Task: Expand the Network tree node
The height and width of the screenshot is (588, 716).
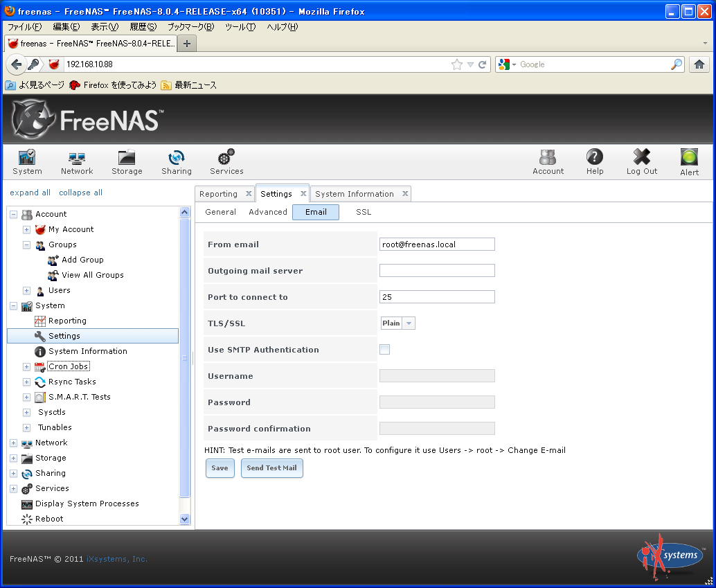Action: click(14, 443)
